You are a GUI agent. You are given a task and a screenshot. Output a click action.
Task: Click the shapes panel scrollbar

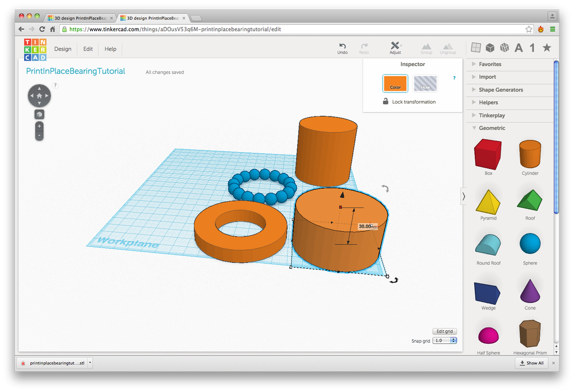click(556, 137)
